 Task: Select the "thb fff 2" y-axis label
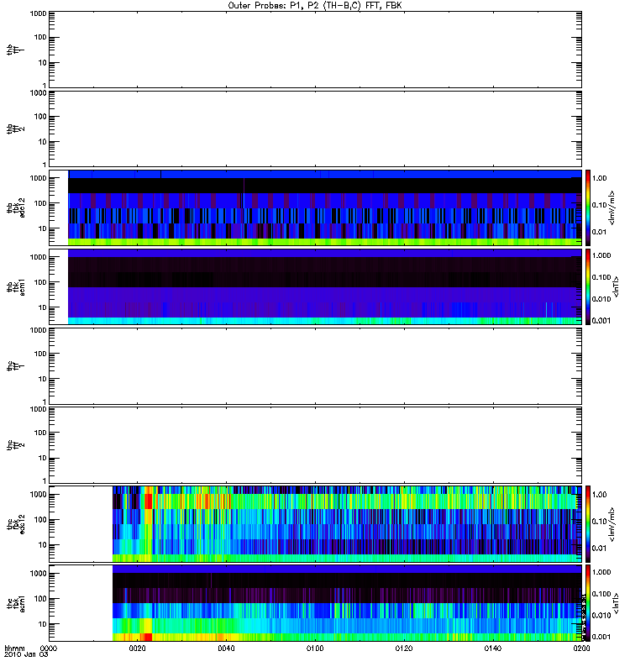click(x=15, y=129)
